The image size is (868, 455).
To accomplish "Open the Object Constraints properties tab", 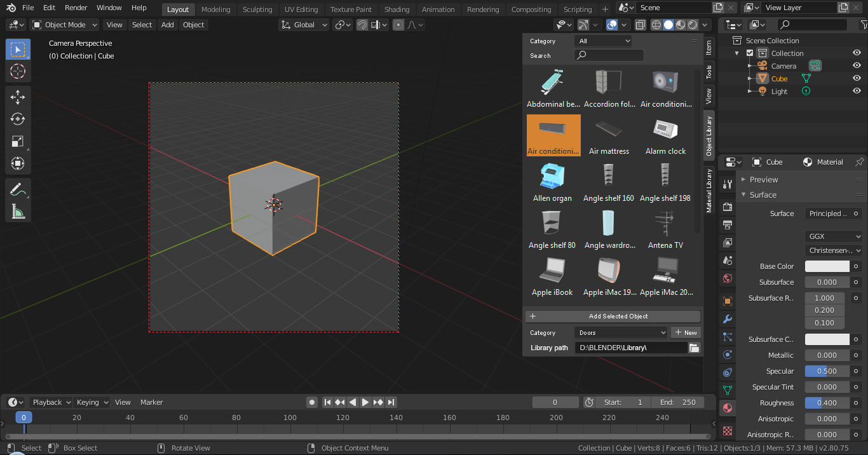I will tap(728, 372).
